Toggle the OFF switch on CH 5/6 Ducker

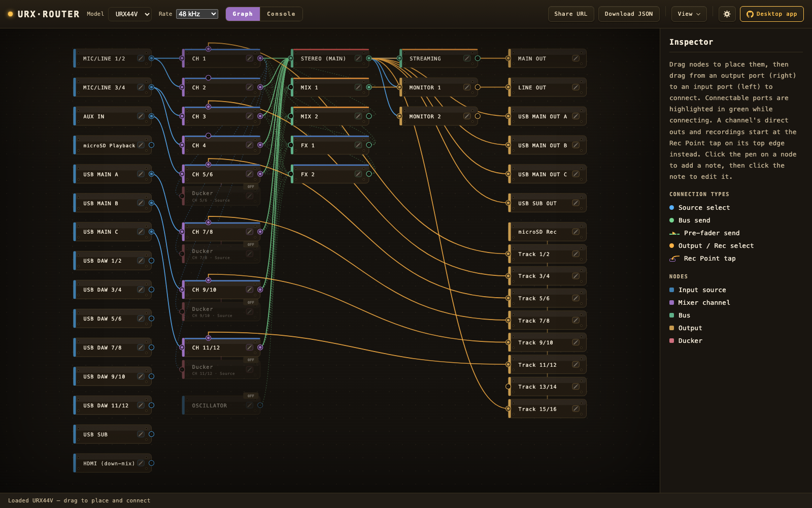[x=251, y=187]
